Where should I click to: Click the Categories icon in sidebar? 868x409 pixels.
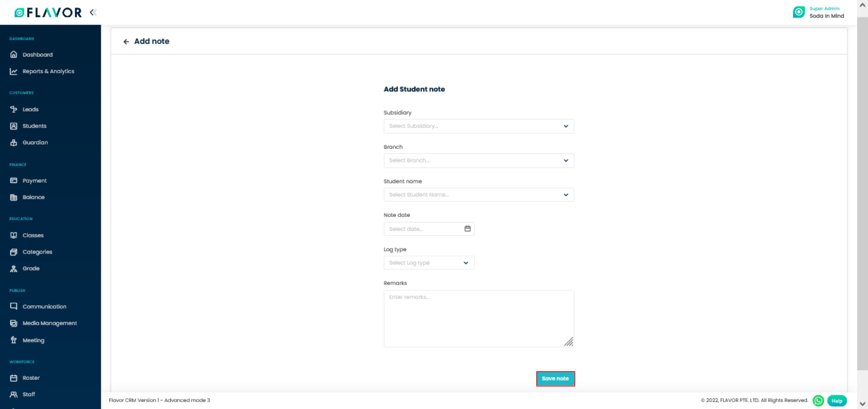(x=14, y=252)
